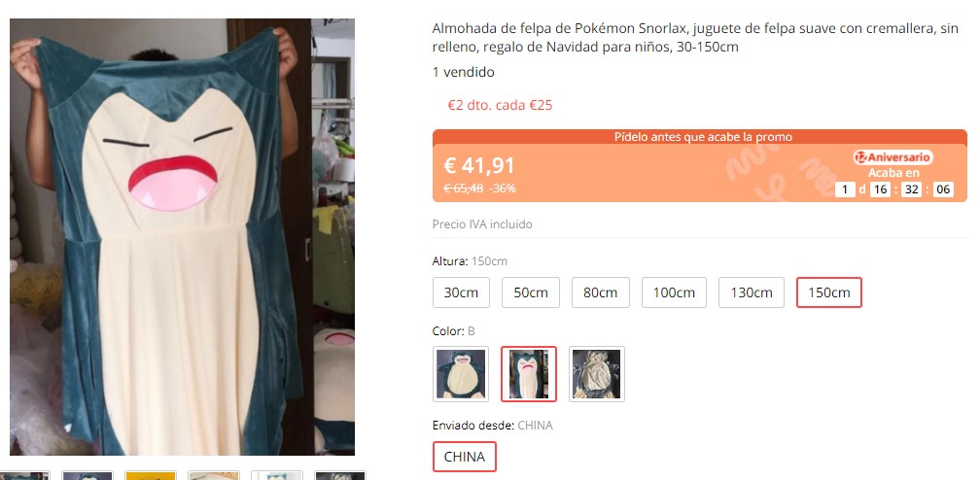Select the 30cm height option
The height and width of the screenshot is (480, 980).
point(461,292)
